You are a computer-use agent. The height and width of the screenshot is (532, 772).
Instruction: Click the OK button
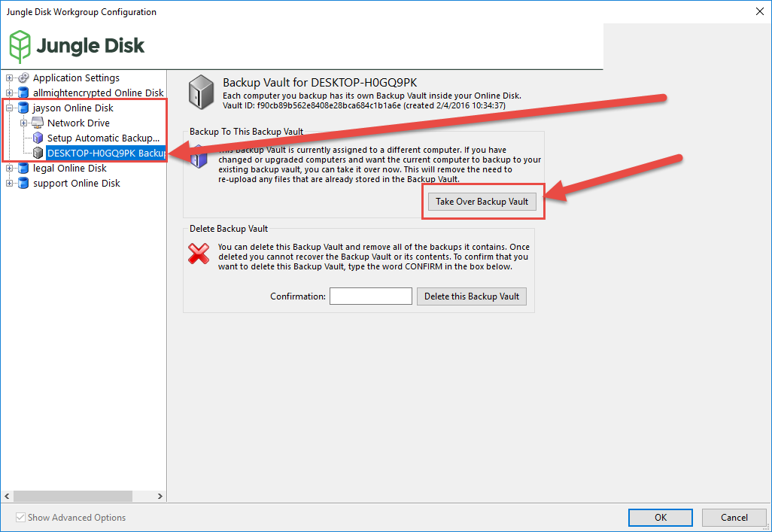tap(660, 517)
